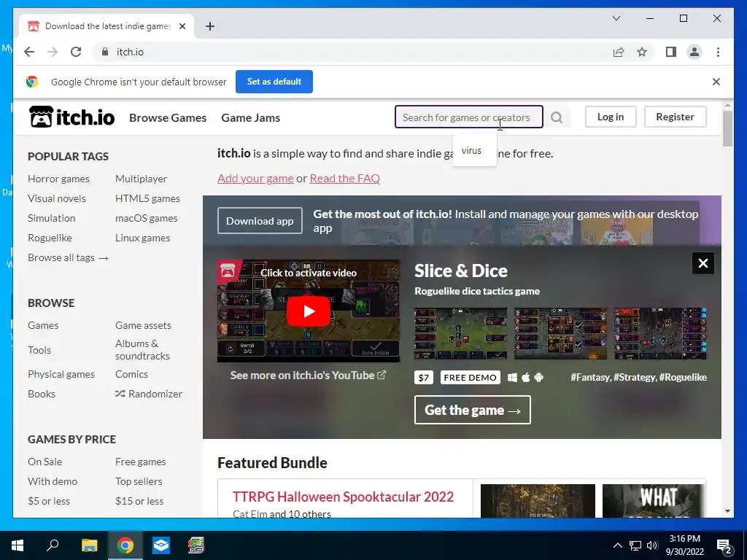The height and width of the screenshot is (560, 747).
Task: Reload the itch.io page
Action: [76, 52]
